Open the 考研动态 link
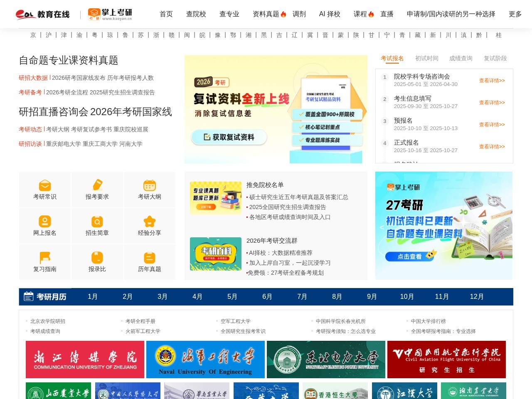This screenshot has width=532, height=399. click(x=30, y=129)
